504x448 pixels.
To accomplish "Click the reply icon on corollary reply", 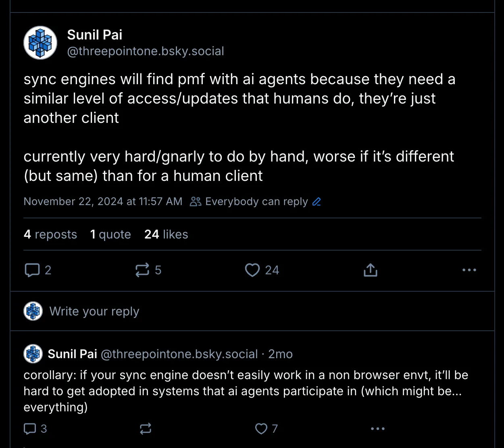I will click(30, 429).
